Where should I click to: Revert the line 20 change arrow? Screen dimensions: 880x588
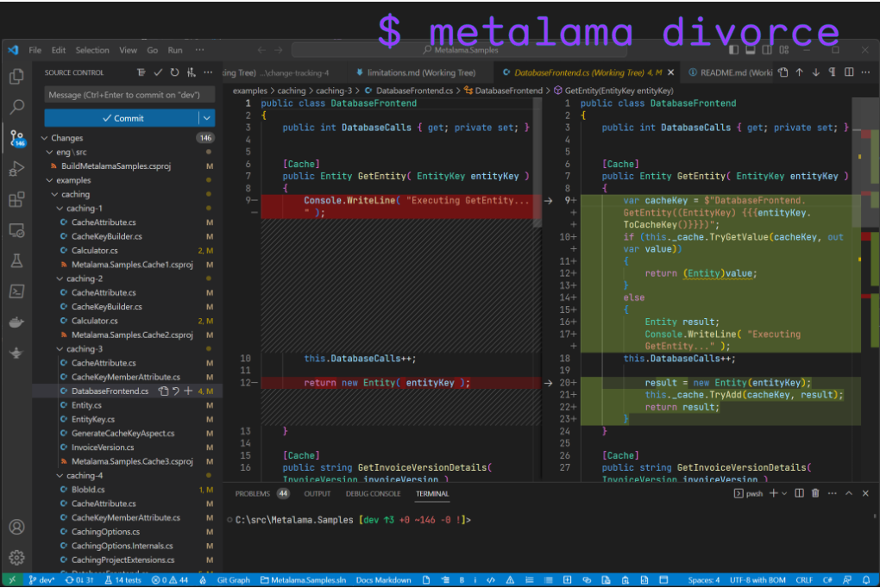click(x=549, y=383)
